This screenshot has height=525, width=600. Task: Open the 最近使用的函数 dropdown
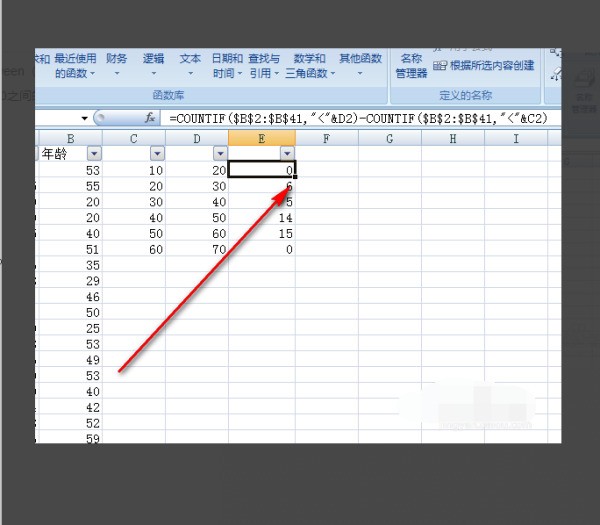tap(75, 66)
